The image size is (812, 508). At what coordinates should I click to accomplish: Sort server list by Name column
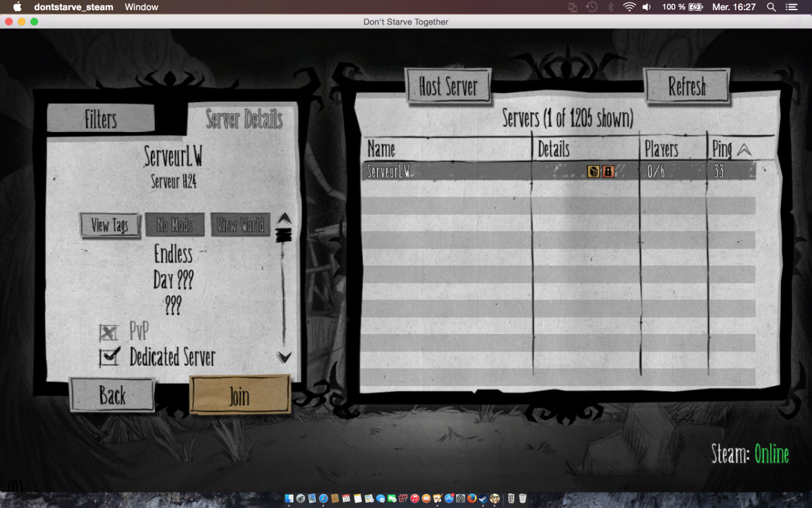pos(382,149)
